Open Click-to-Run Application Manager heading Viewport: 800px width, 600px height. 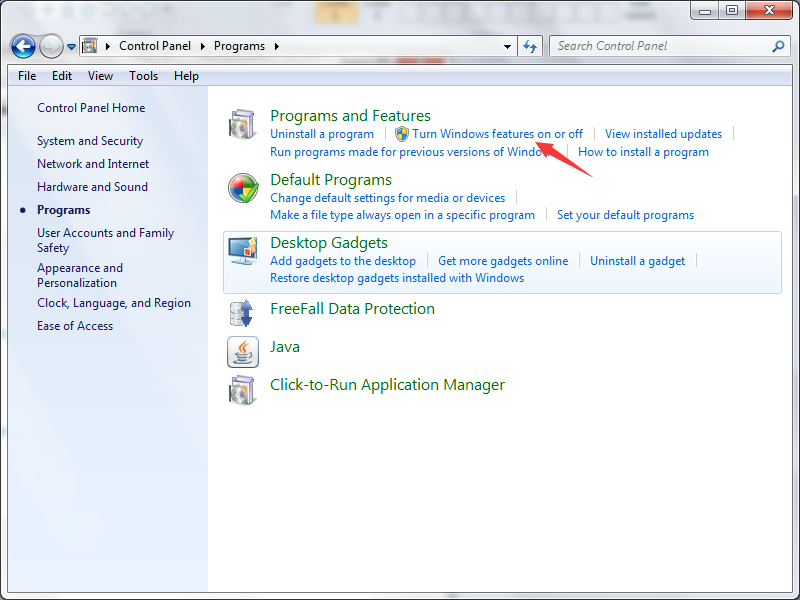point(387,385)
